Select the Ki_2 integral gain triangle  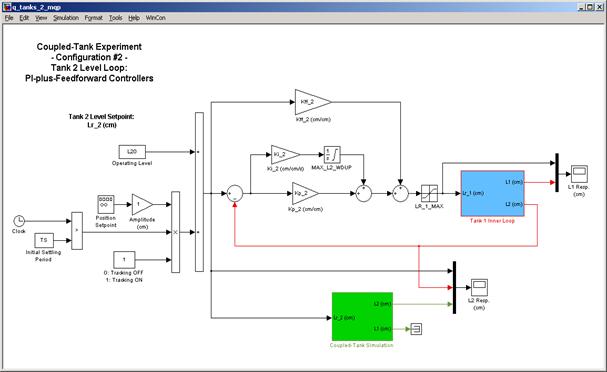(x=285, y=154)
